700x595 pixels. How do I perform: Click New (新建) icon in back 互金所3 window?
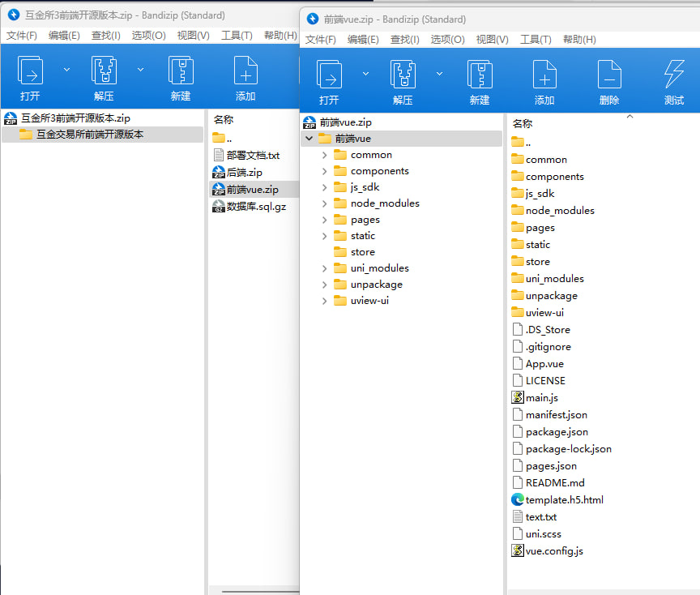pos(181,71)
